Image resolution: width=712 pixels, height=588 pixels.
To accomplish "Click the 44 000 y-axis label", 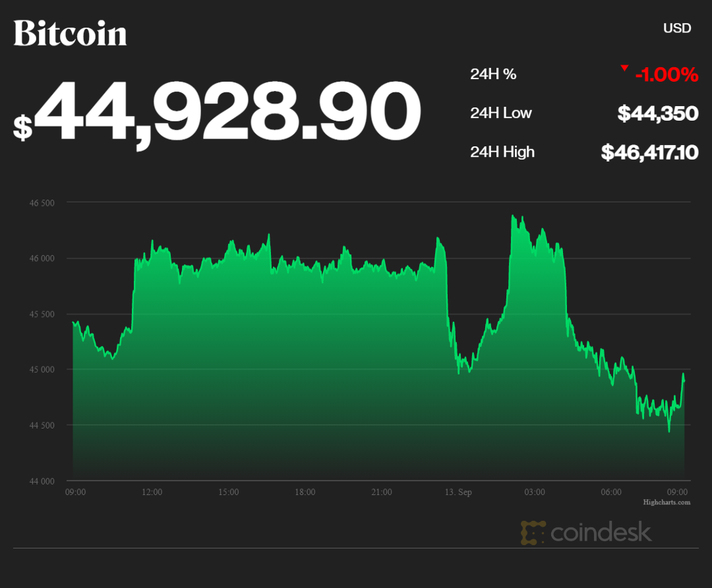I will point(42,481).
